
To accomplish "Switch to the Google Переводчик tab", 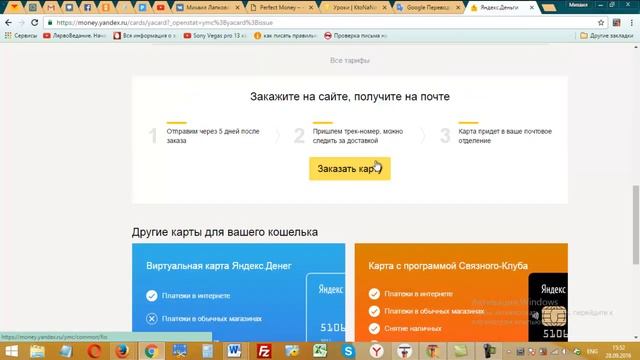I will 429,7.
